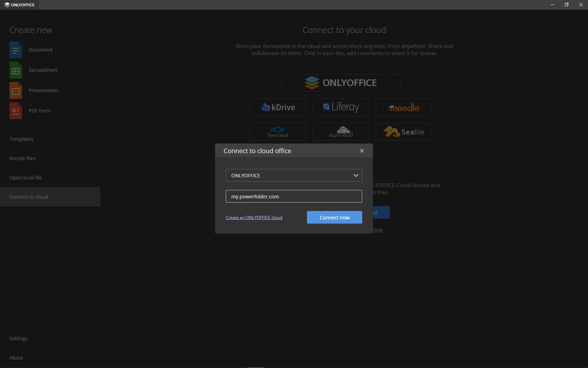Go to Settings in sidebar
Viewport: 588px width, 368px height.
[x=19, y=339]
